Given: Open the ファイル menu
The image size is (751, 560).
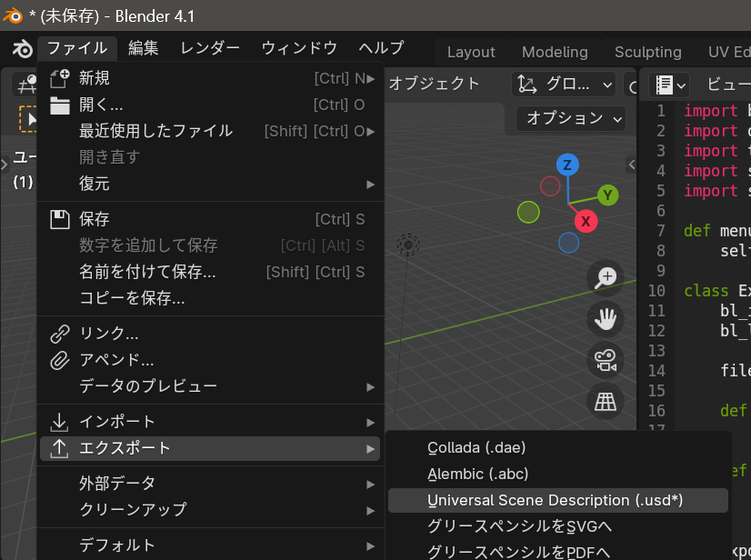Looking at the screenshot, I should tap(77, 48).
